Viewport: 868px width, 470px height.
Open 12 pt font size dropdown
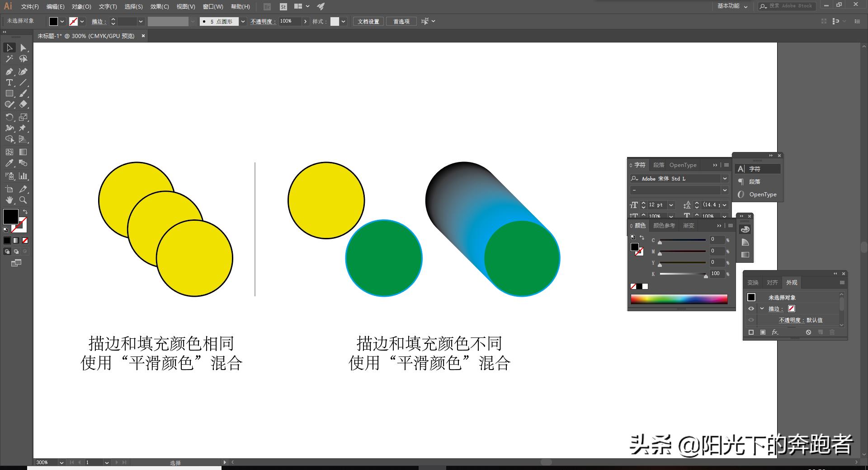(x=671, y=205)
